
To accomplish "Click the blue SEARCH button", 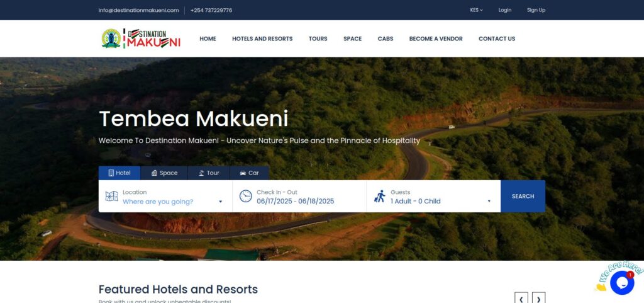I will pos(523,196).
